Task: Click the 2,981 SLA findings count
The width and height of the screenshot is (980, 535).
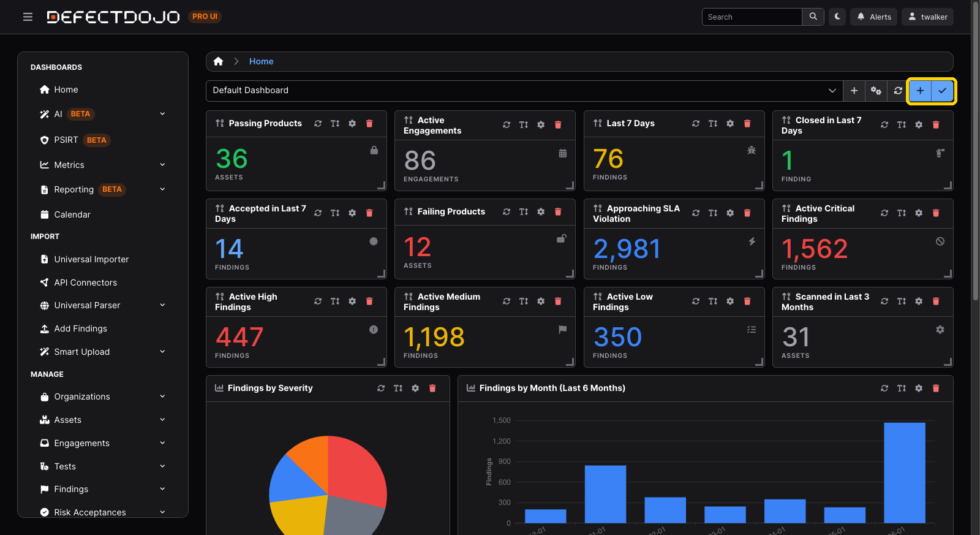Action: tap(627, 249)
